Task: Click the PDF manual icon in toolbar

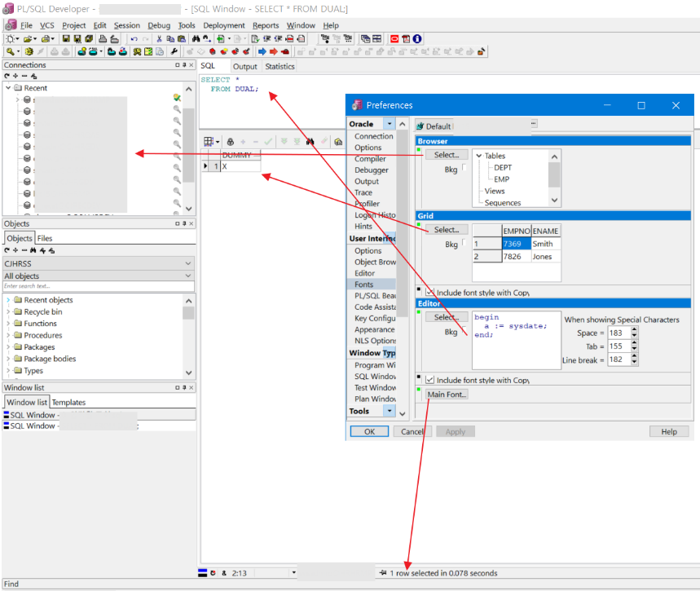Action: click(x=406, y=39)
